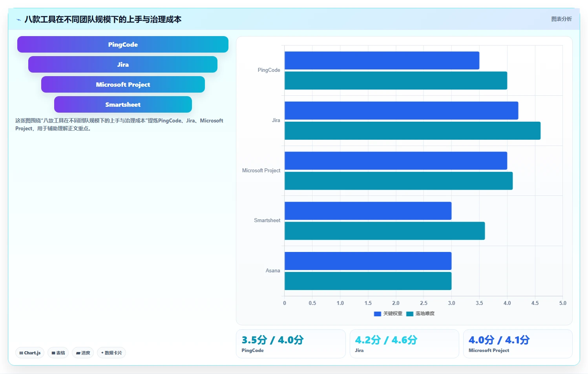The image size is (588, 374).
Task: Click the 1.5 tick on the x-axis
Action: (368, 303)
